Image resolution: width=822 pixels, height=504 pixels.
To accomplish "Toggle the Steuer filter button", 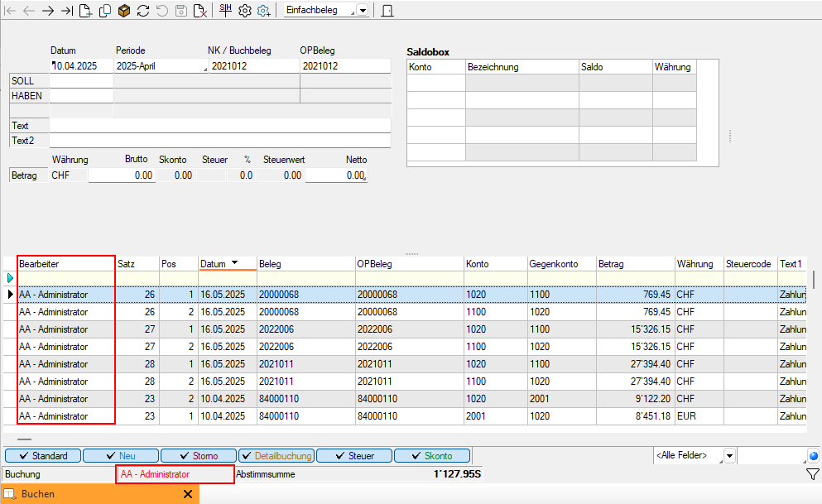I will 354,456.
